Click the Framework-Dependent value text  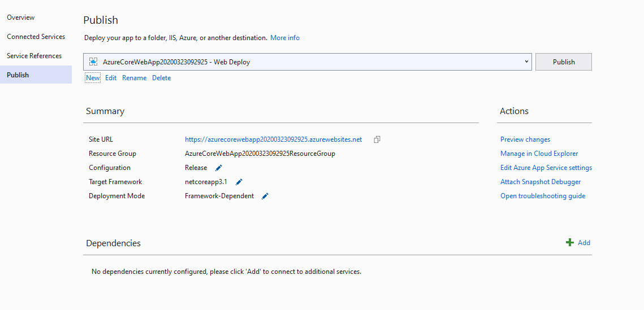[219, 196]
